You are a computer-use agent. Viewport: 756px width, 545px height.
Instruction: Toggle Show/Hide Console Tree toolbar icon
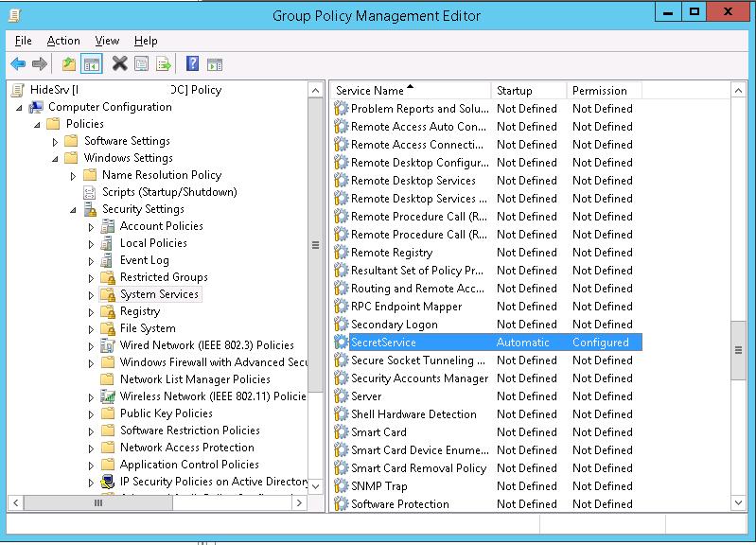click(x=92, y=64)
